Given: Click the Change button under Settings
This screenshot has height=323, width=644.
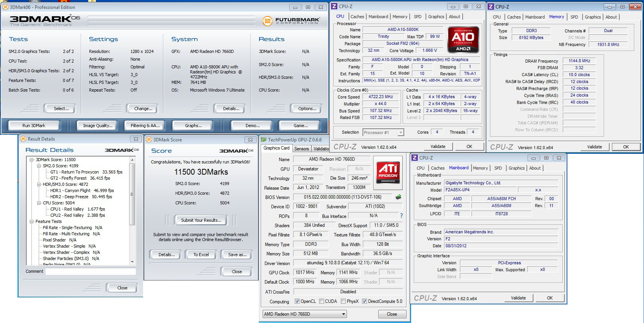Looking at the screenshot, I should [x=143, y=109].
